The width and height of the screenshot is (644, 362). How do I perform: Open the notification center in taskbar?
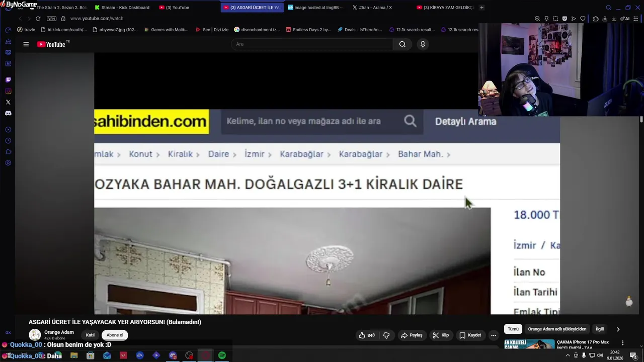[x=633, y=355]
